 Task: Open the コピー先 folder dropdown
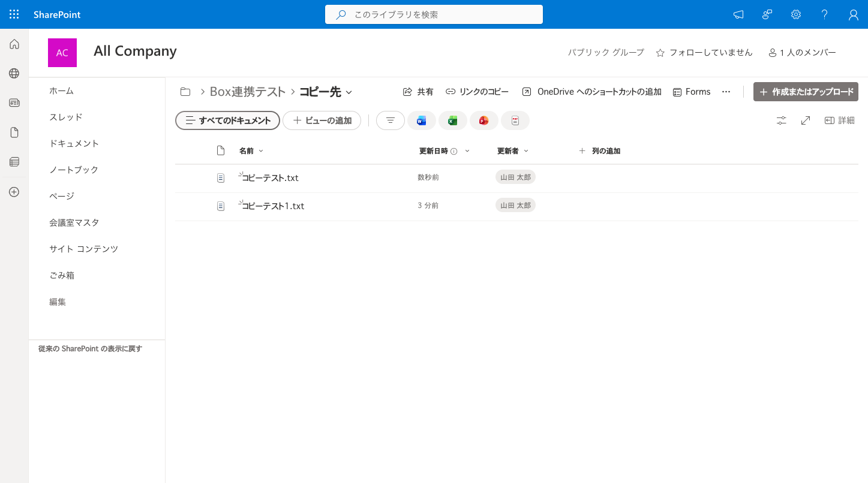(349, 92)
